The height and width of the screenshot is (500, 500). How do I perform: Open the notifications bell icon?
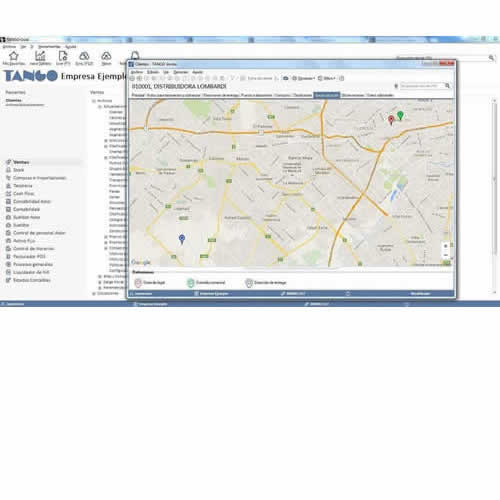tap(135, 55)
